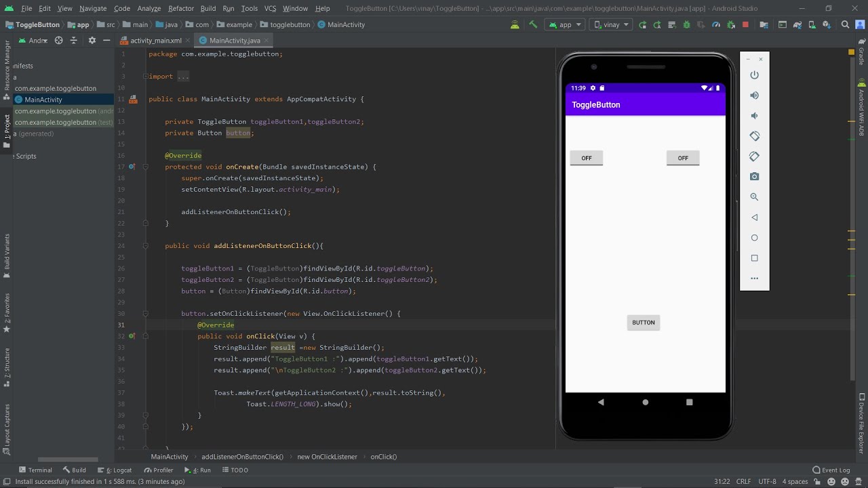The image size is (868, 488).
Task: Click the horizontal scrollbar in the Project panel
Action: (x=66, y=460)
